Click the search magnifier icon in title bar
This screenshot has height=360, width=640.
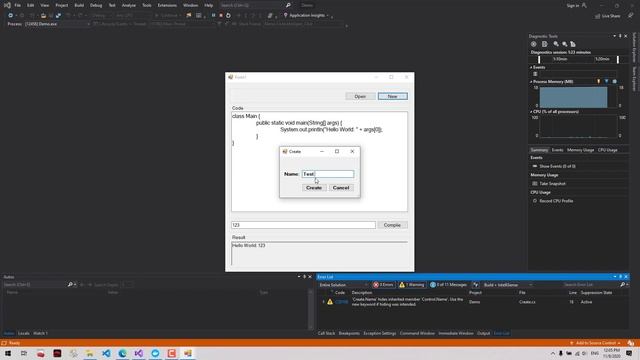(288, 5)
